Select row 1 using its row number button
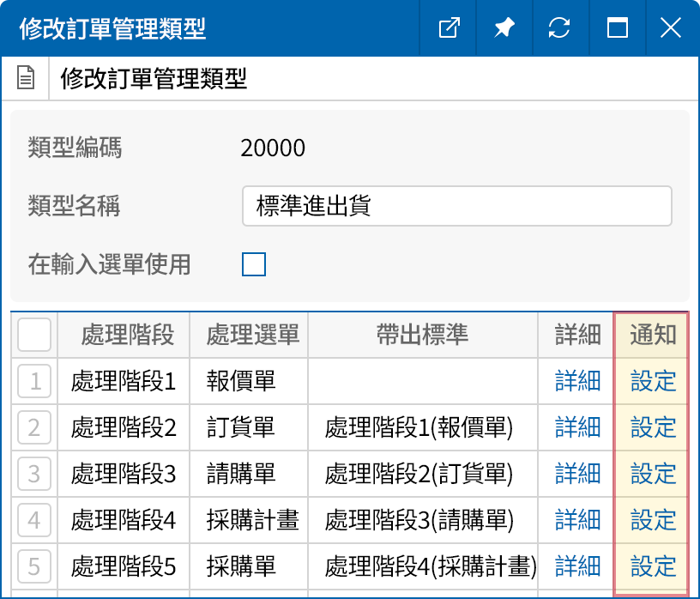This screenshot has width=700, height=599. [33, 381]
